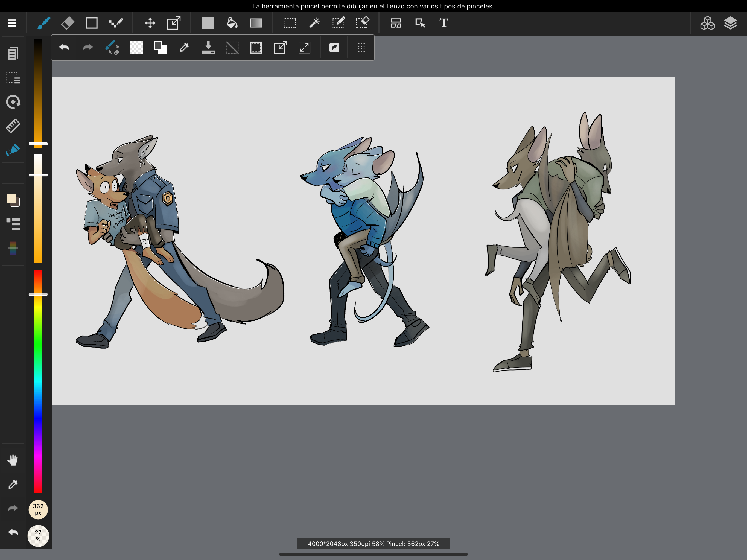Screen dimensions: 747x560
Task: Select the Text tool
Action: pos(444,23)
